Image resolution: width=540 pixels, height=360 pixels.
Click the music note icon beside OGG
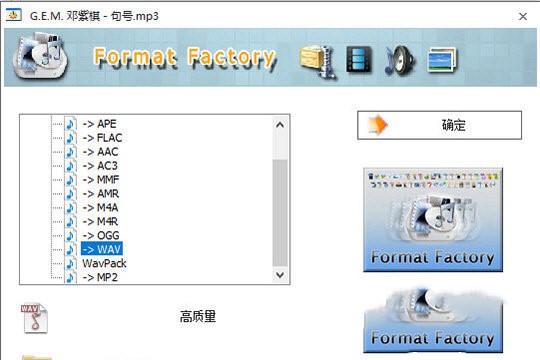tap(71, 236)
